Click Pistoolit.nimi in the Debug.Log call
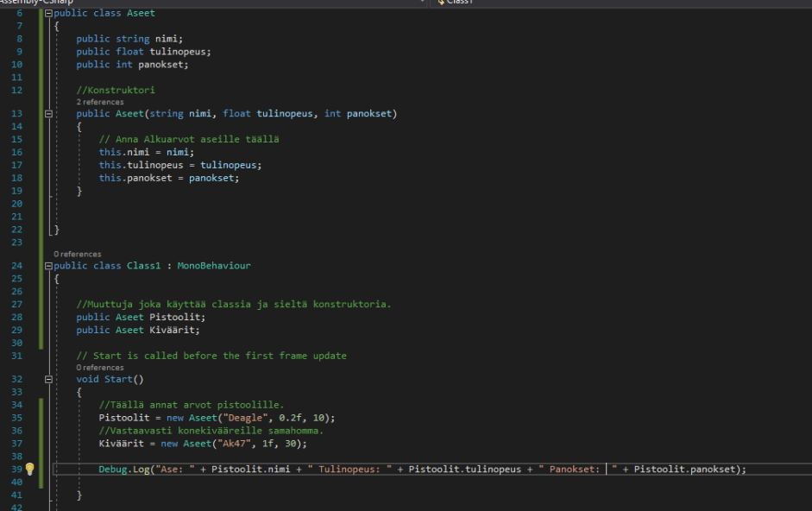This screenshot has width=812, height=511. [x=250, y=469]
